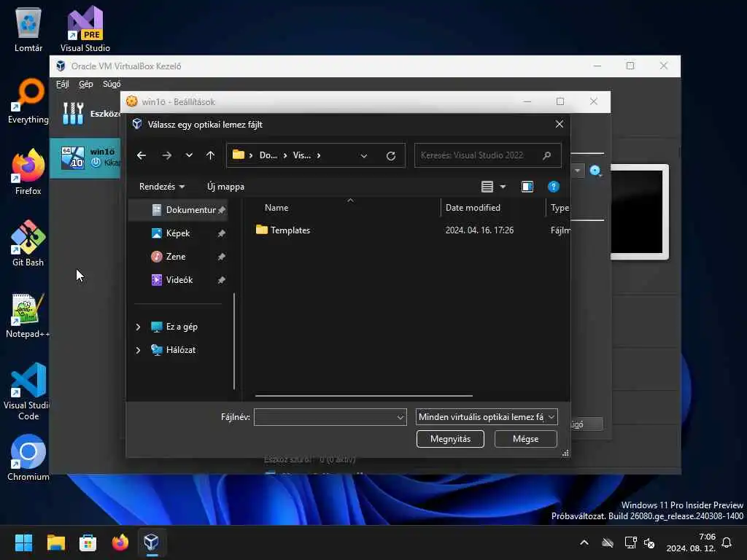Screen dimensions: 747x560
Task: Click the VM preview thumbnail
Action: (638, 212)
